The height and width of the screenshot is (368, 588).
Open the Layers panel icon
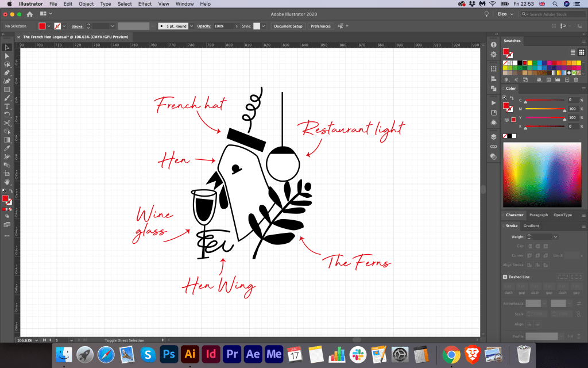click(493, 137)
